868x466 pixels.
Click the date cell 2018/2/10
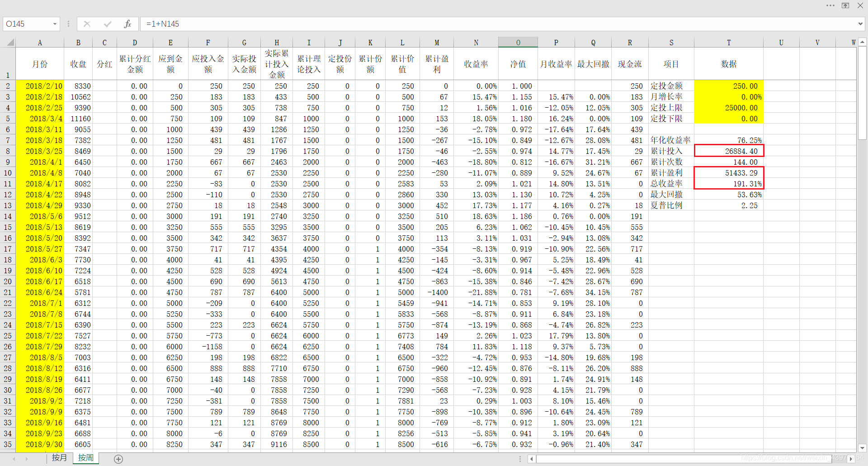point(40,86)
